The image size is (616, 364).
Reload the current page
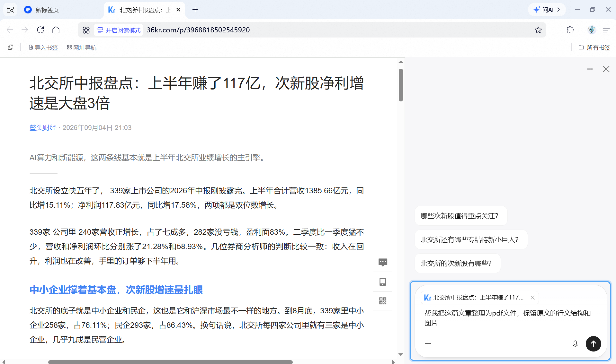point(40,30)
